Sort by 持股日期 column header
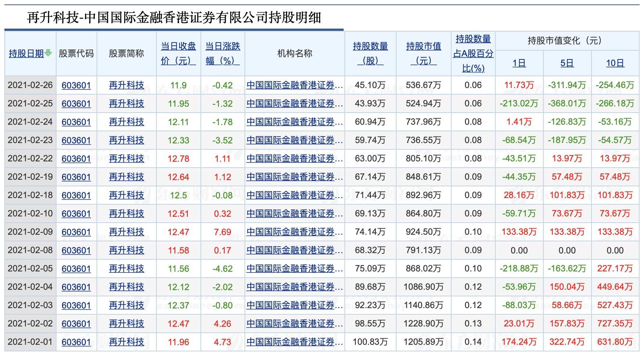 coord(26,54)
